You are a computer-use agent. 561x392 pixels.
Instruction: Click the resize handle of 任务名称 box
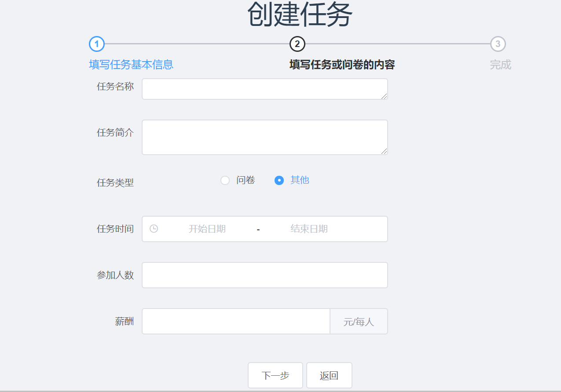pyautogui.click(x=385, y=96)
